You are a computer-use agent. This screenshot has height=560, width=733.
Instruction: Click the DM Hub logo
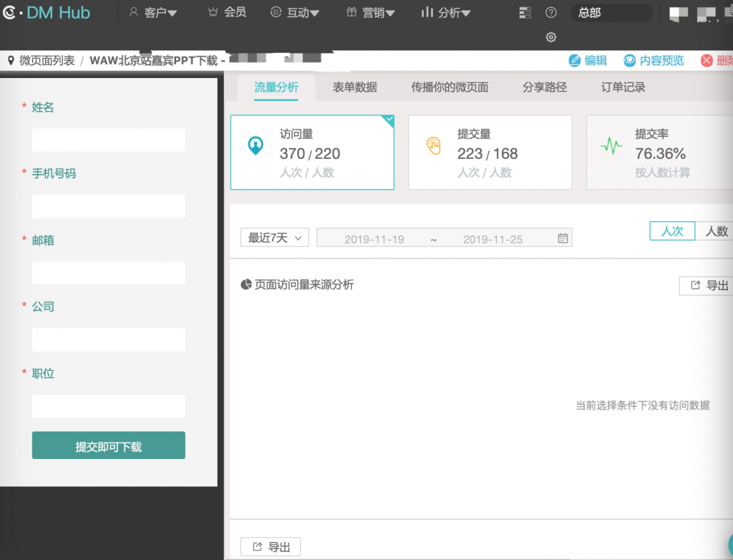pyautogui.click(x=47, y=12)
